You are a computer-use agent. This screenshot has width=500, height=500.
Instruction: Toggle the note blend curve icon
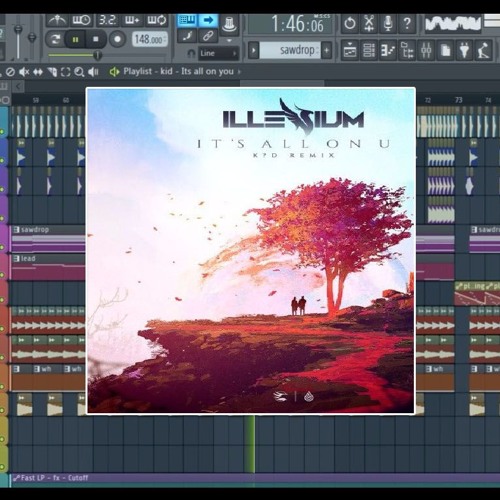click(x=187, y=36)
